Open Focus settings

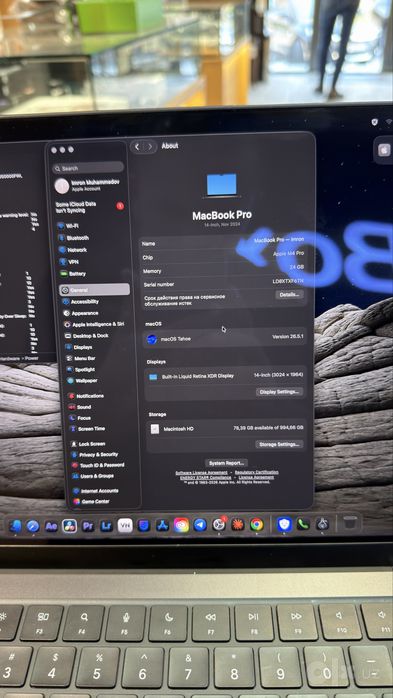pyautogui.click(x=80, y=418)
